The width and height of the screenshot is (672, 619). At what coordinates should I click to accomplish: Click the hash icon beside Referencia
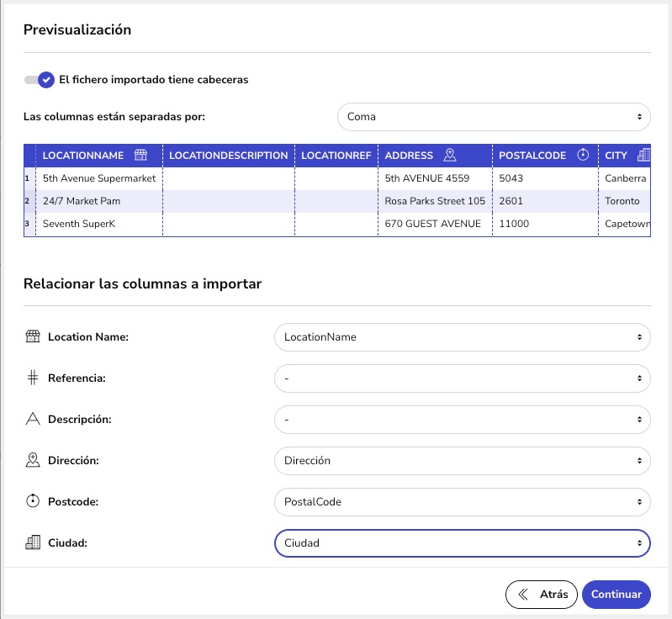click(x=33, y=378)
